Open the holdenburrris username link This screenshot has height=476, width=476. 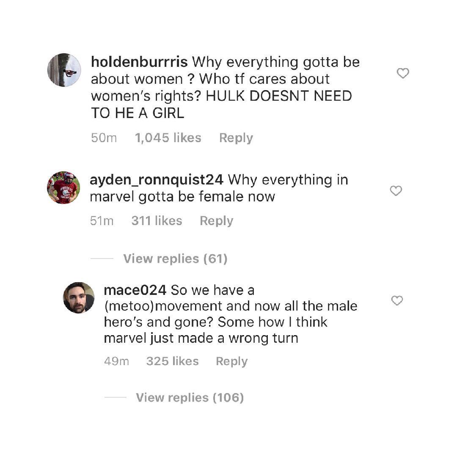139,62
